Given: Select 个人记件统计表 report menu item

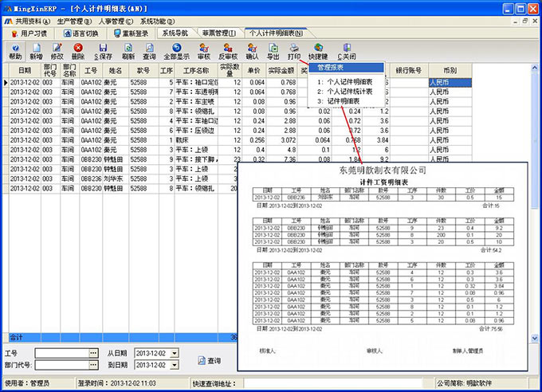Looking at the screenshot, I should point(345,92).
